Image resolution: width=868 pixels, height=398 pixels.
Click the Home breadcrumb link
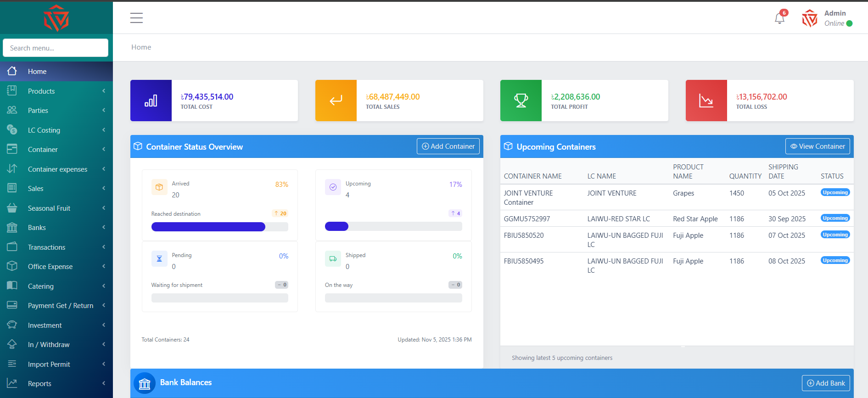click(x=141, y=47)
